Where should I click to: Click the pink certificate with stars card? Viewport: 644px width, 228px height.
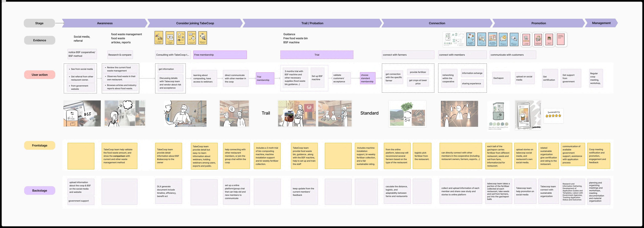[x=526, y=39]
